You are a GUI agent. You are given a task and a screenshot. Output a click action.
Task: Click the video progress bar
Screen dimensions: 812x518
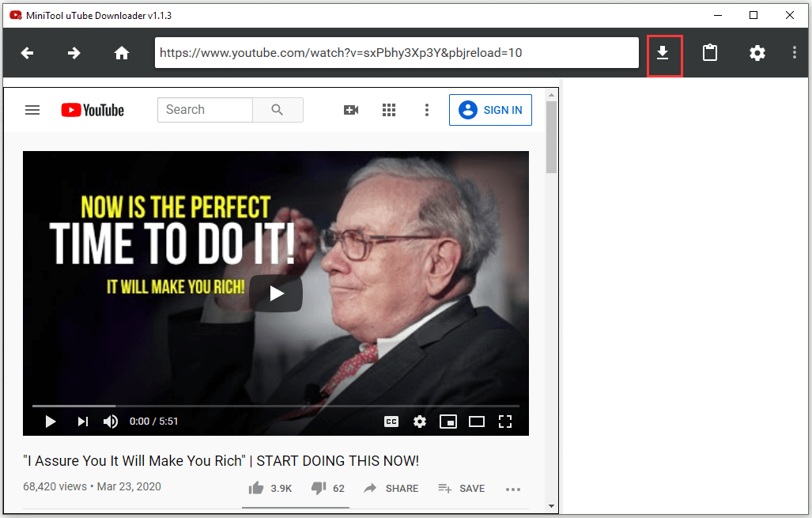click(276, 404)
